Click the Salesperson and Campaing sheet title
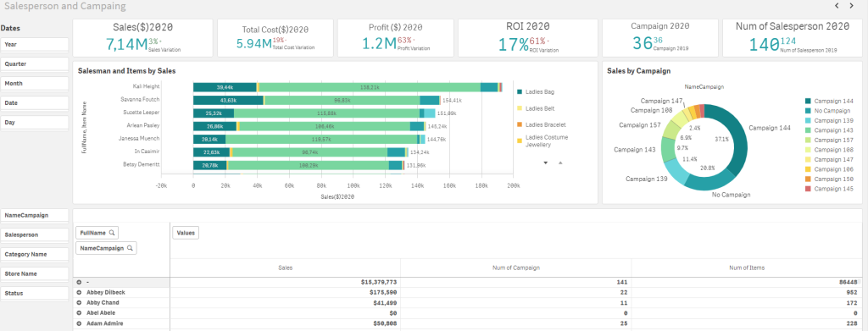 tap(64, 6)
